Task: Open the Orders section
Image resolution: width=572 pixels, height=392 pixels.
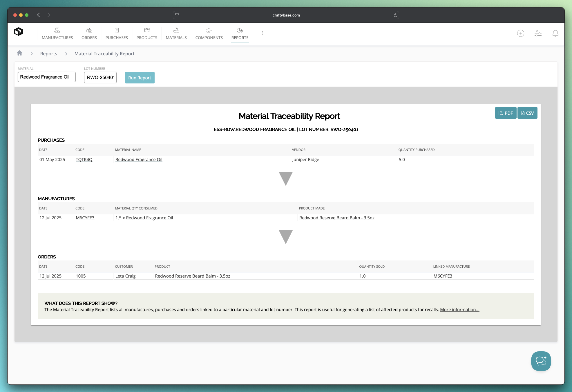Action: point(89,34)
